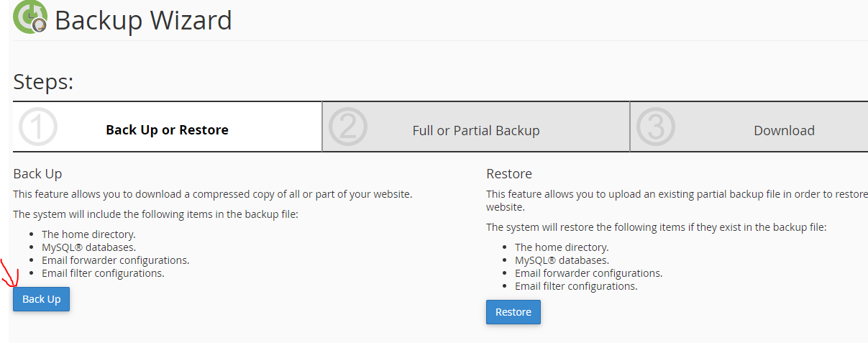The width and height of the screenshot is (868, 343).
Task: Click the Back Up section heading
Action: click(37, 174)
